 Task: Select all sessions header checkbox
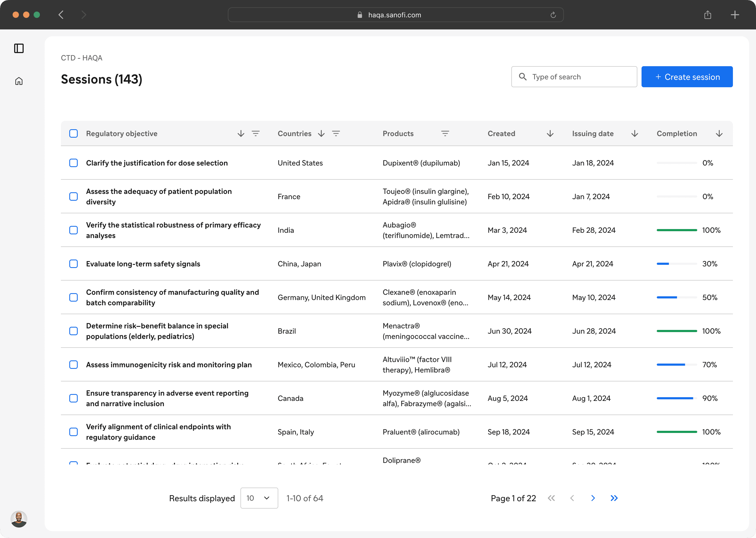tap(73, 133)
